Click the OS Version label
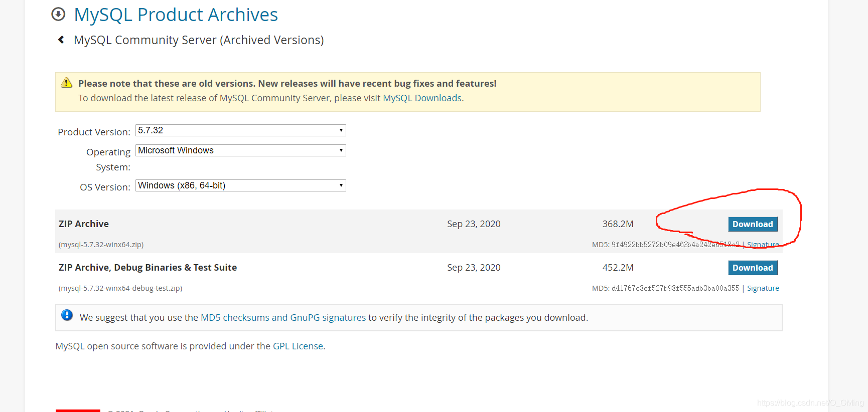Screen dimensions: 868x412 pos(105,187)
